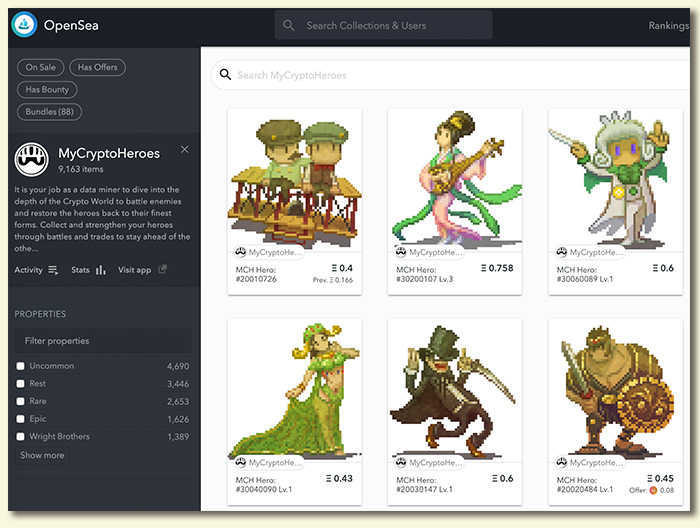
Task: Open the Stats link
Action: (80, 270)
